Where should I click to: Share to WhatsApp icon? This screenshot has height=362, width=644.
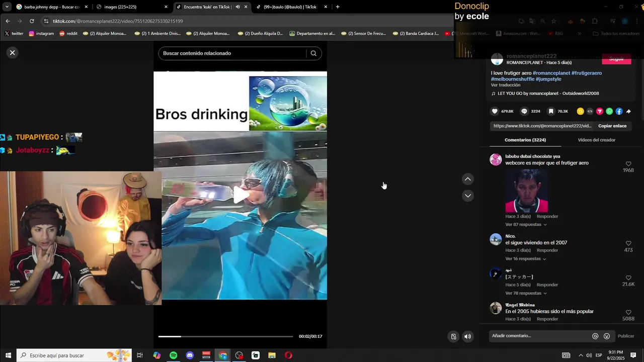coord(609,111)
